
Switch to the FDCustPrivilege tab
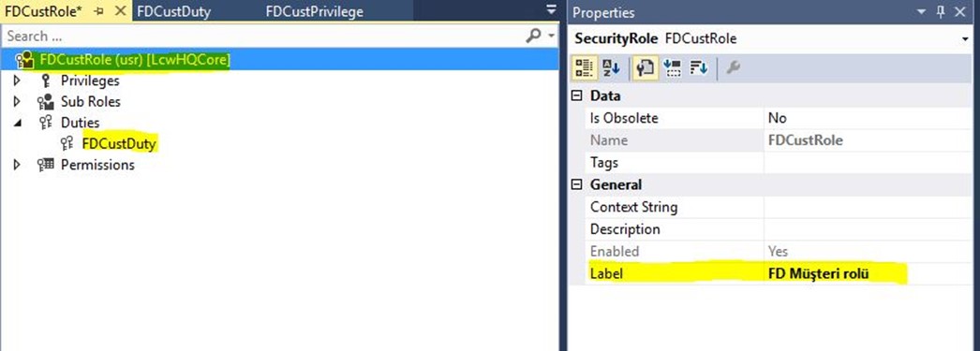[x=315, y=11]
